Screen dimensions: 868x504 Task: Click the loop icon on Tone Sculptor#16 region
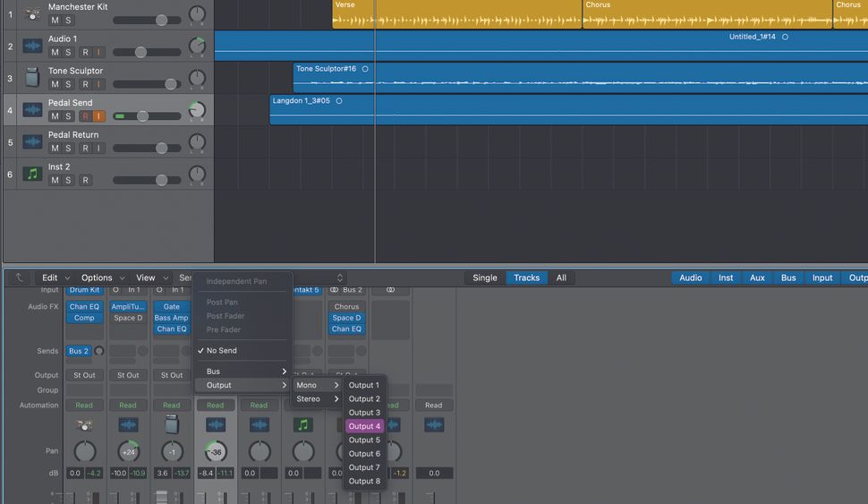365,69
